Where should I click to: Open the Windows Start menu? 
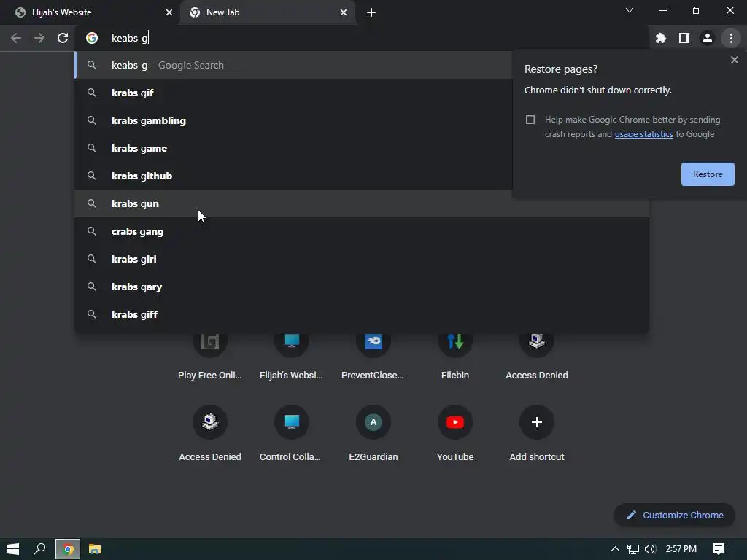[x=13, y=549]
